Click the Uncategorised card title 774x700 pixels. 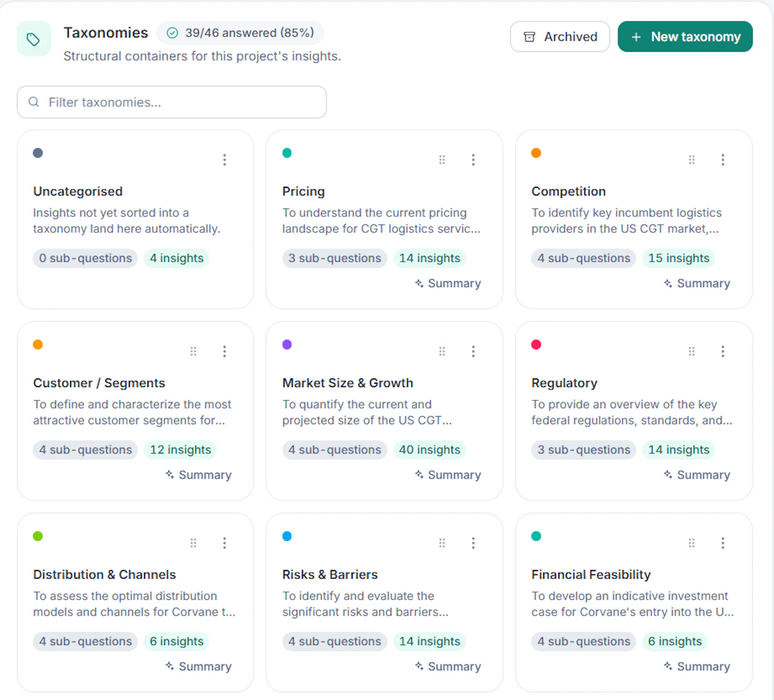[78, 191]
